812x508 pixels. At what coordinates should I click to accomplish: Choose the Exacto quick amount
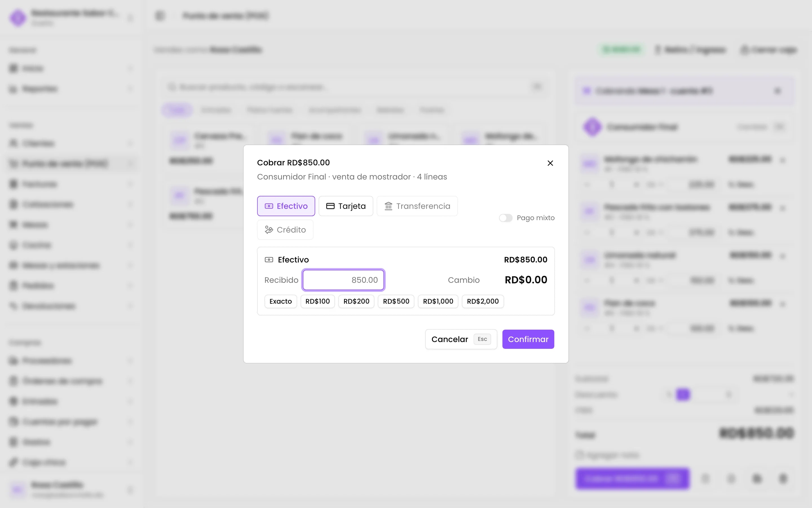click(x=281, y=301)
